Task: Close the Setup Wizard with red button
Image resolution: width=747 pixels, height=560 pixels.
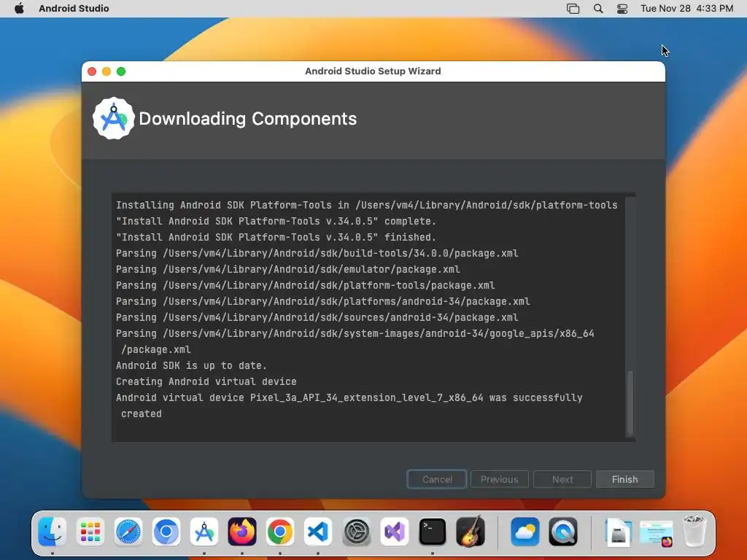Action: [92, 71]
